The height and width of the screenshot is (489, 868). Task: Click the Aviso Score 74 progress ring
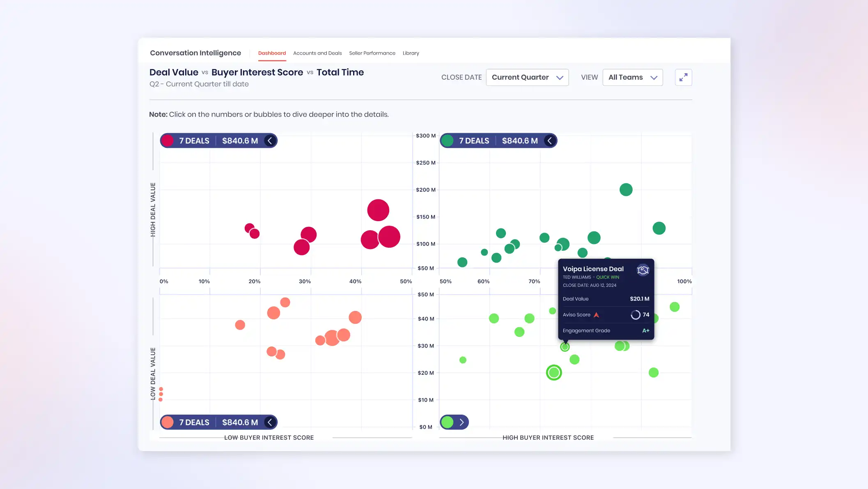point(635,315)
